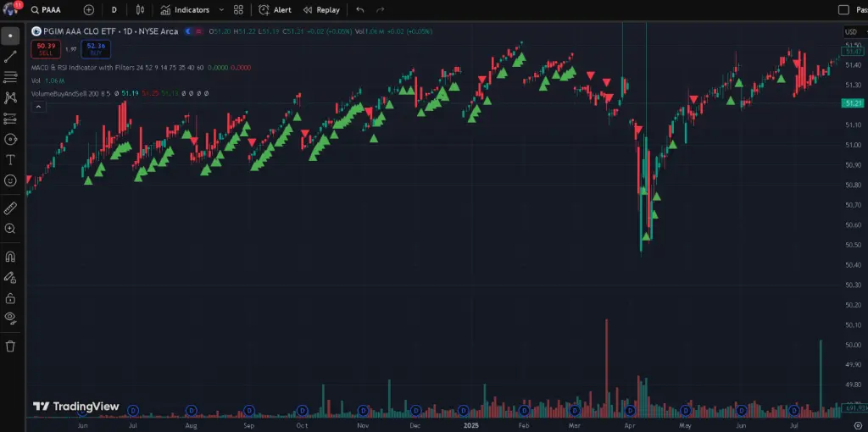Activate the Zoom In tool
Screen dimensions: 868x432
click(x=10, y=229)
